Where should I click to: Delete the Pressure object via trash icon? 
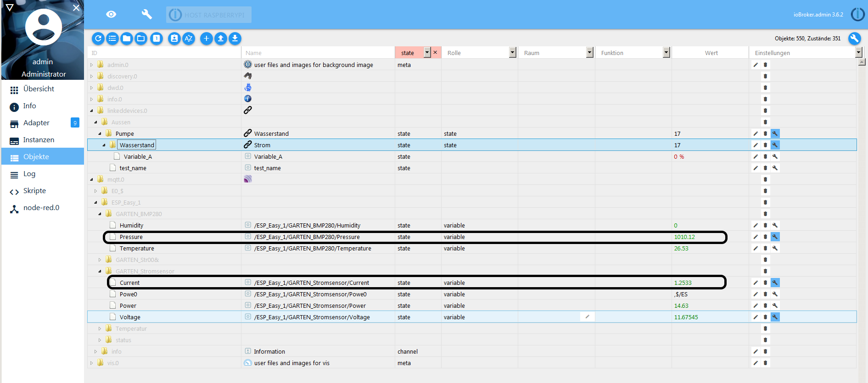tap(765, 237)
